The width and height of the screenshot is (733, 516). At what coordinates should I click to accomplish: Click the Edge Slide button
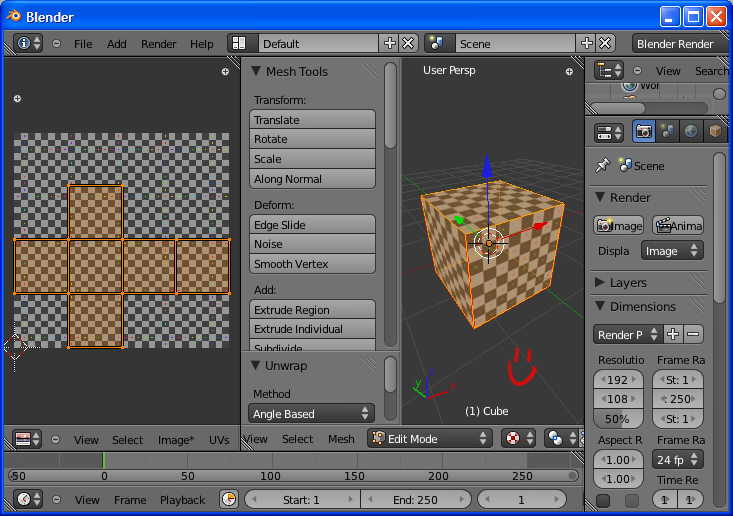(x=312, y=225)
